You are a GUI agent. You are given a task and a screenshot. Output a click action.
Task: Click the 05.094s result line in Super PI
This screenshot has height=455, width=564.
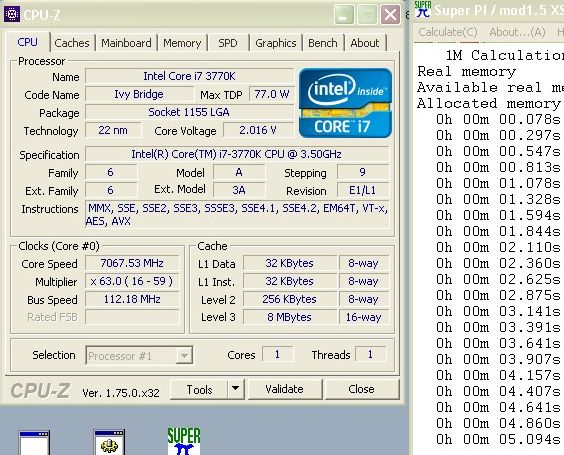tap(499, 439)
